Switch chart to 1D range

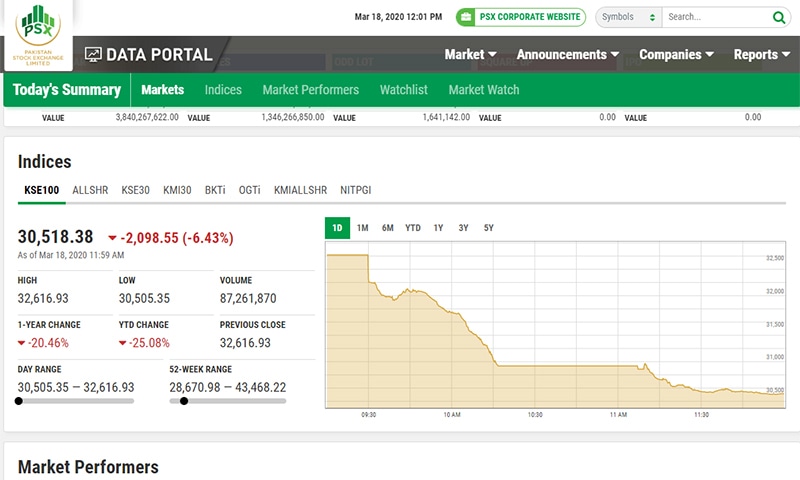pos(337,228)
